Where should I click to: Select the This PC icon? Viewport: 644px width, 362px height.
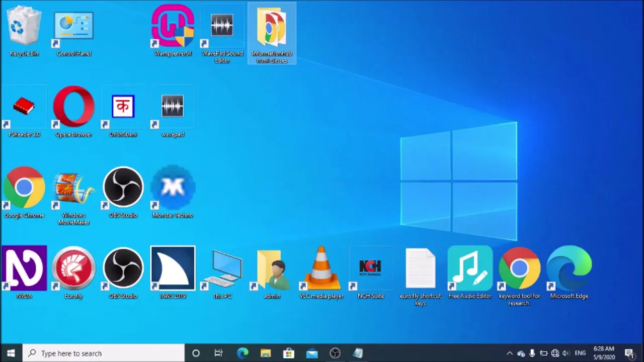[222, 273]
